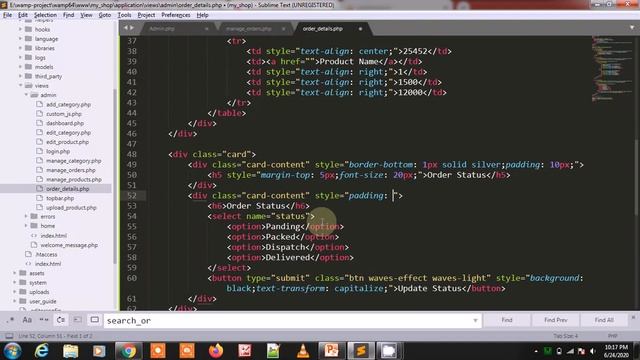
Task: Open add_category.php in sidebar
Action: [68, 104]
